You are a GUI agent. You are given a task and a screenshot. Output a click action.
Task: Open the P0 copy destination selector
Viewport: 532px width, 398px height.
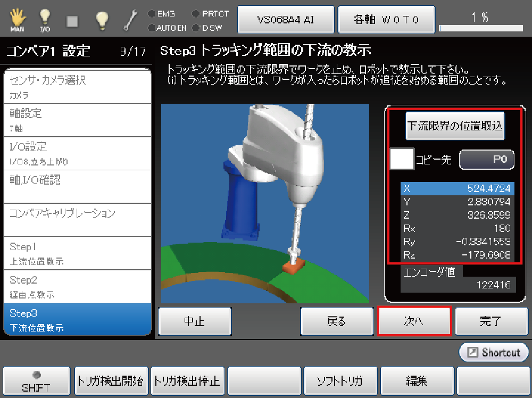point(486,159)
